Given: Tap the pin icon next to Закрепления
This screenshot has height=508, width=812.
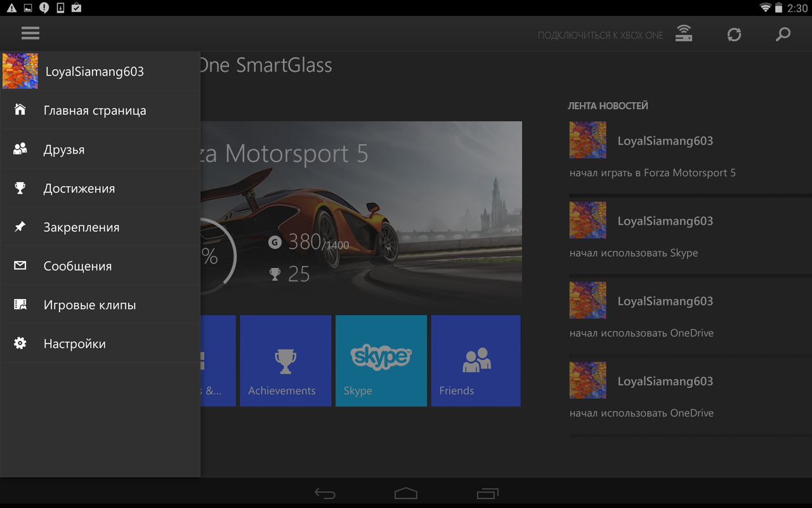Looking at the screenshot, I should (20, 226).
